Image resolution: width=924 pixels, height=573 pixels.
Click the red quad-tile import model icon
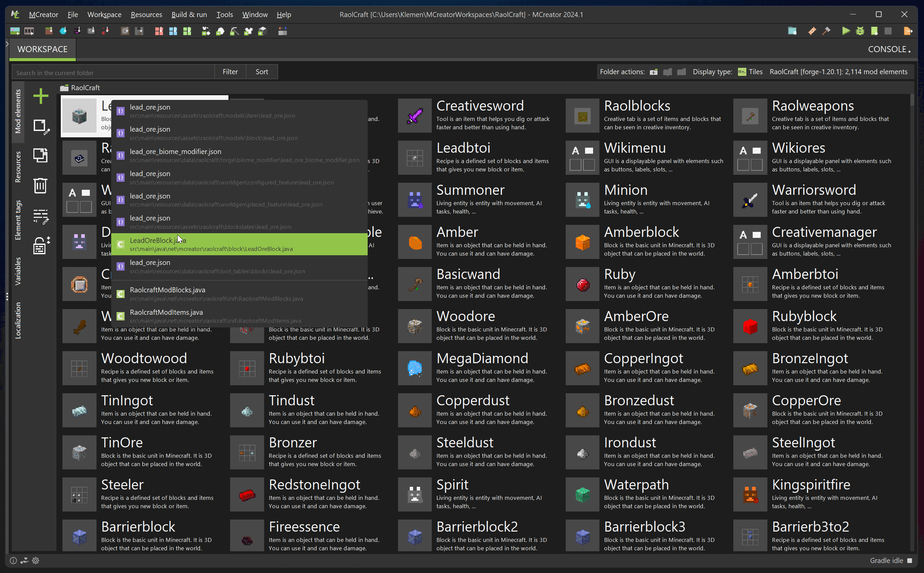pos(159,31)
